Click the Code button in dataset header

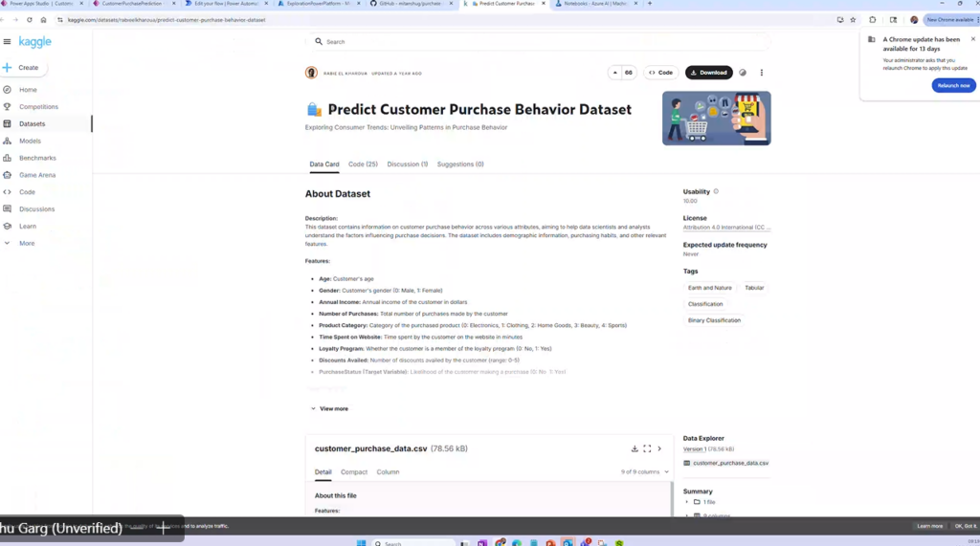pos(660,73)
